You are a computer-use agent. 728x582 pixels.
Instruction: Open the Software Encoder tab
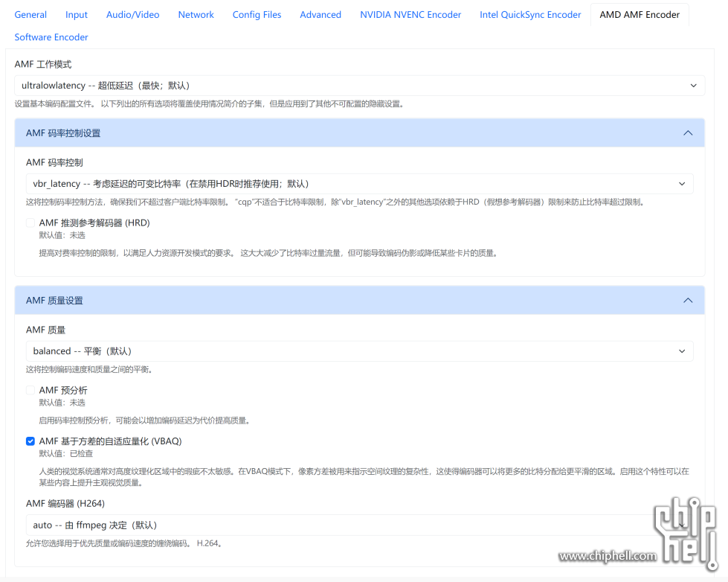point(51,37)
